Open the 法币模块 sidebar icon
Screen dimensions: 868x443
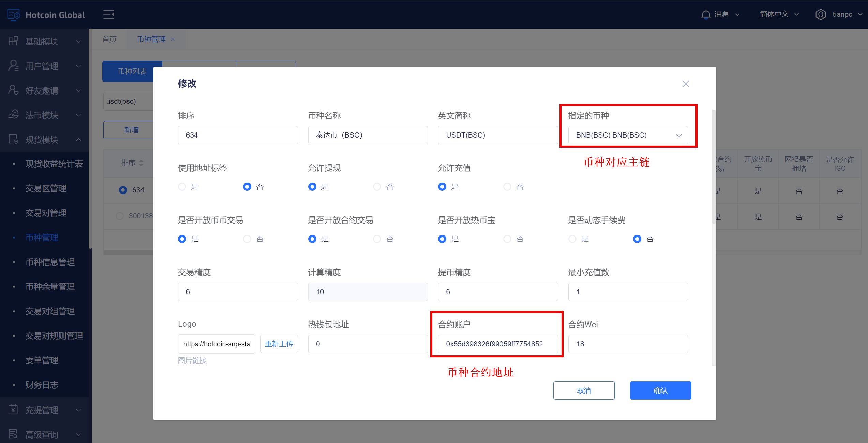click(13, 115)
